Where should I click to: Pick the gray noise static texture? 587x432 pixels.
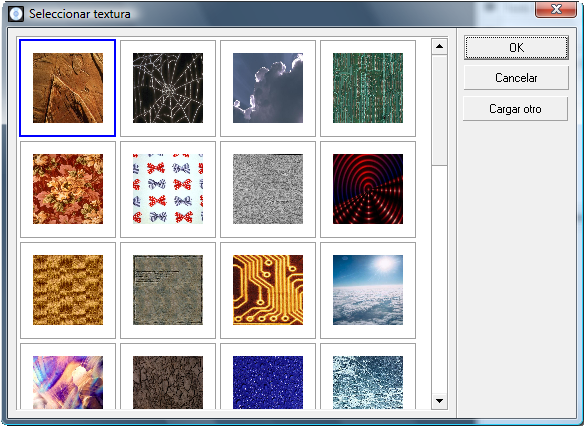tap(268, 189)
